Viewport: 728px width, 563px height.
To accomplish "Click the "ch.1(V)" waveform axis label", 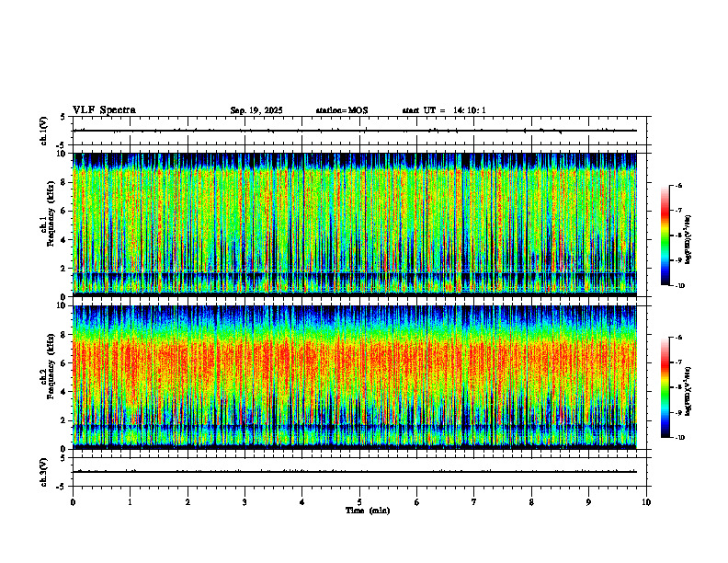I will click(x=44, y=131).
